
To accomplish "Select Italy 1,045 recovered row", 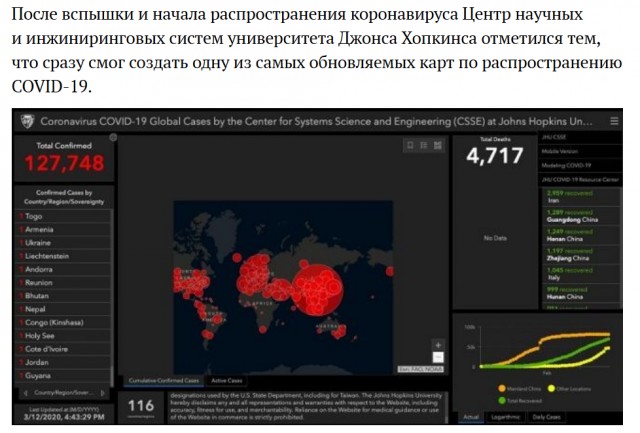I will pos(581,273).
